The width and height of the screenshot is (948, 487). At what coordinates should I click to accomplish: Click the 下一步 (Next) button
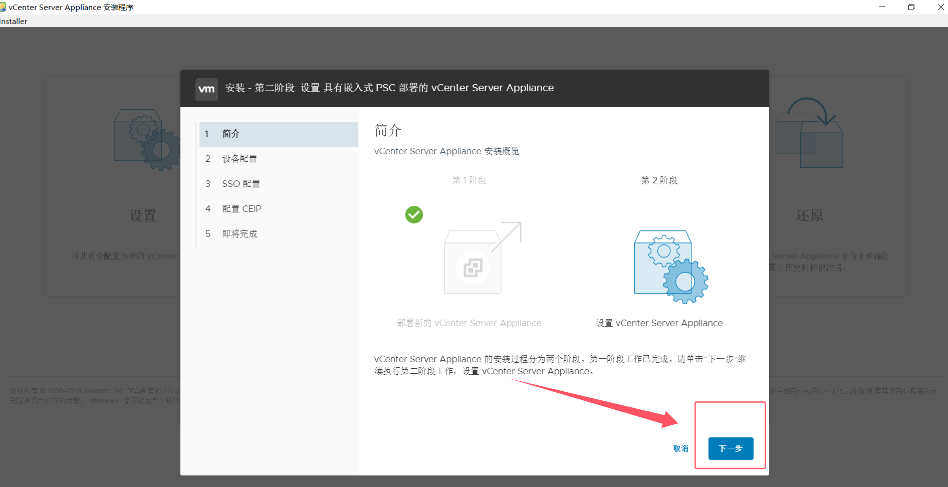730,449
